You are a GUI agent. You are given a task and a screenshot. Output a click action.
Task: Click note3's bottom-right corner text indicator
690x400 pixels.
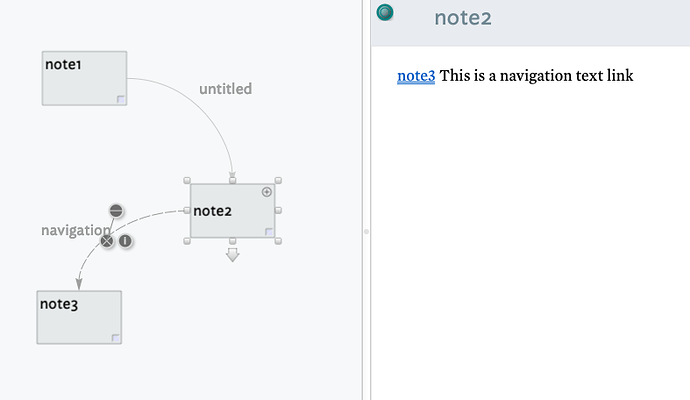[x=116, y=338]
